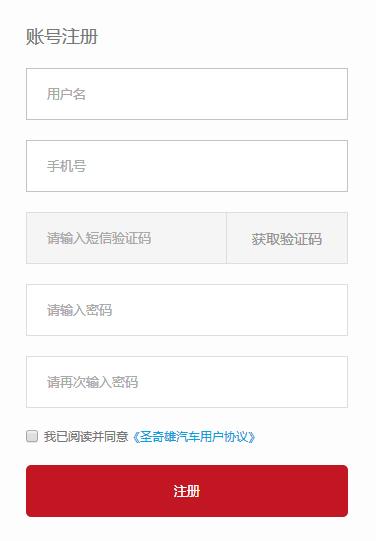Click the 用户名 input field
Viewport: 376px width, 541px height.
pos(187,94)
